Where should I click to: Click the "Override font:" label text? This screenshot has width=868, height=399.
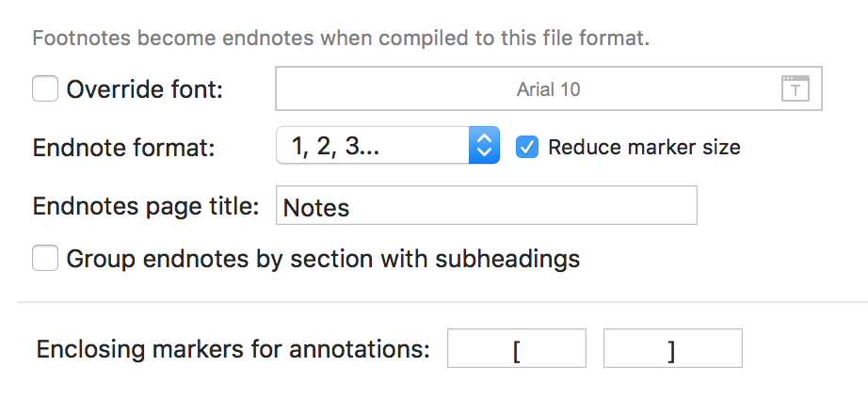click(x=144, y=89)
